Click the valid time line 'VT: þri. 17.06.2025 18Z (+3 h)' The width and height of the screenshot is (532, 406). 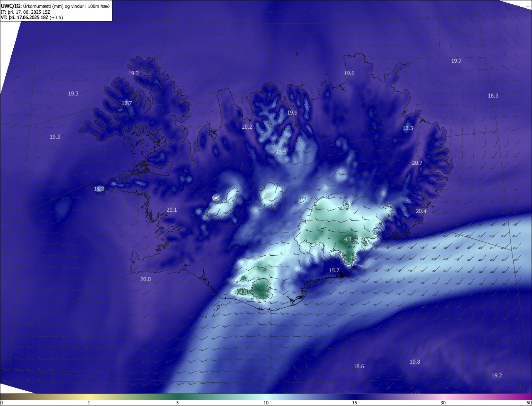(x=32, y=17)
